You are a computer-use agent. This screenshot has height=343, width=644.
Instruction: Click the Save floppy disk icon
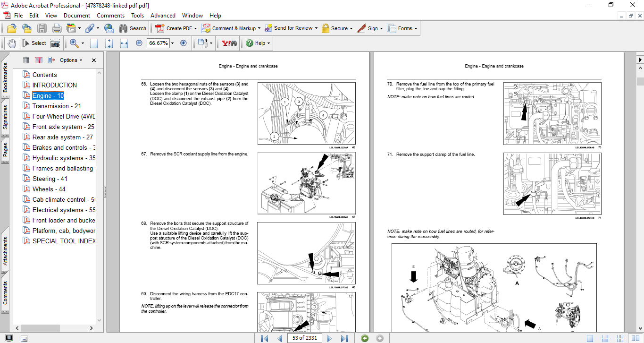click(x=42, y=28)
